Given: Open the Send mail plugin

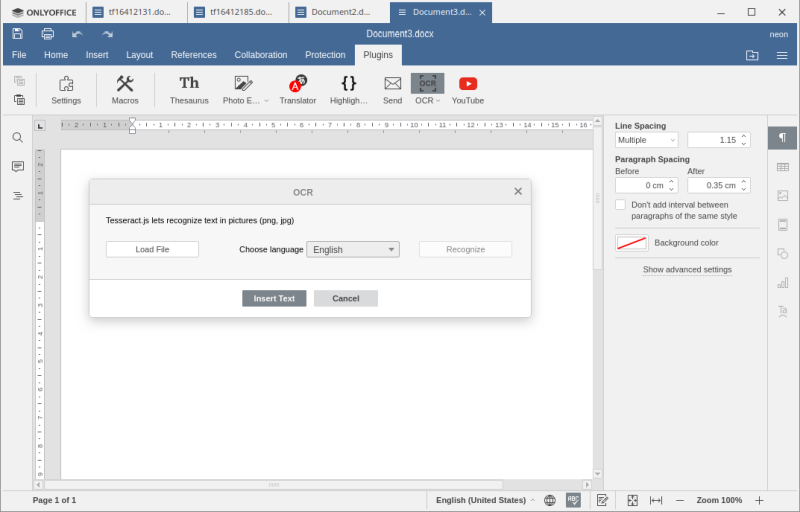Looking at the screenshot, I should 392,88.
